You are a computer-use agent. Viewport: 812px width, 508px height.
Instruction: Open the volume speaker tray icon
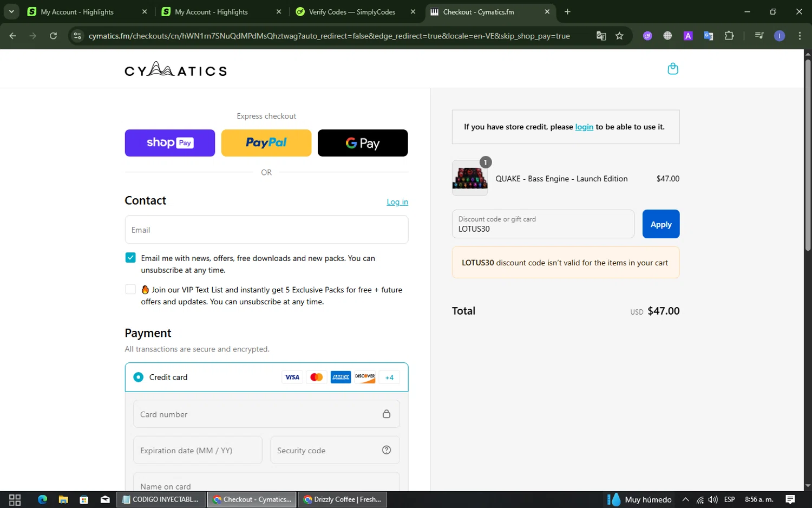(713, 499)
